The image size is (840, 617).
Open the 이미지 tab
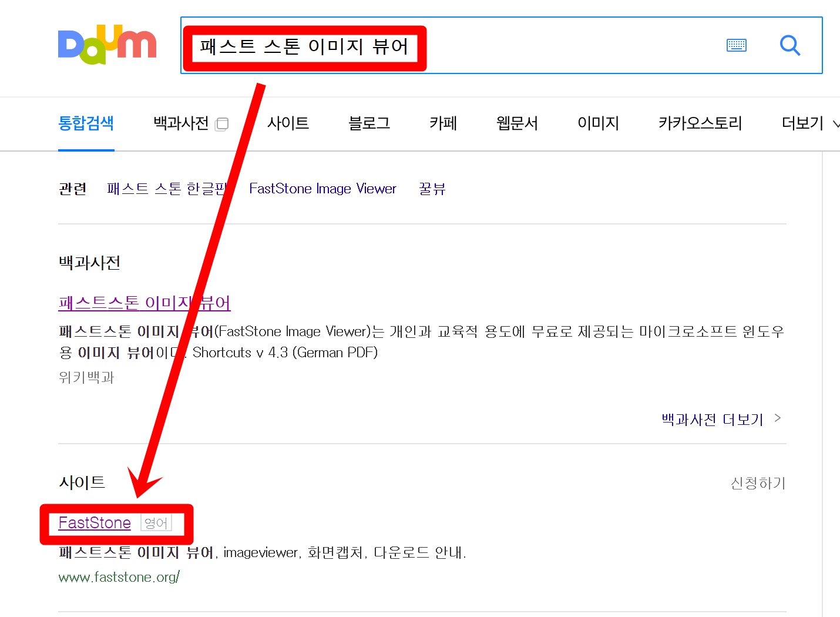coord(598,123)
